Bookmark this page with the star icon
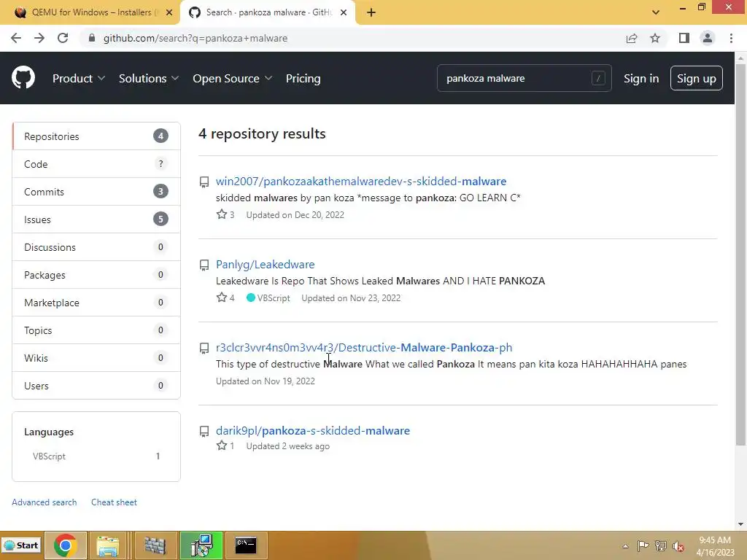 [x=655, y=38]
